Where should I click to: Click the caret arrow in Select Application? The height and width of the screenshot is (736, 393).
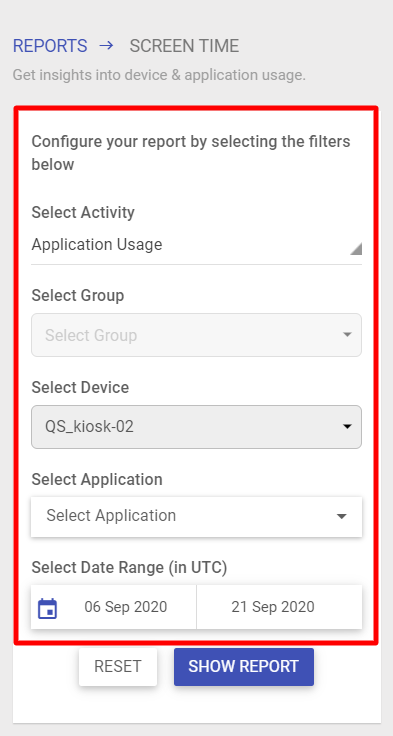[x=342, y=516]
